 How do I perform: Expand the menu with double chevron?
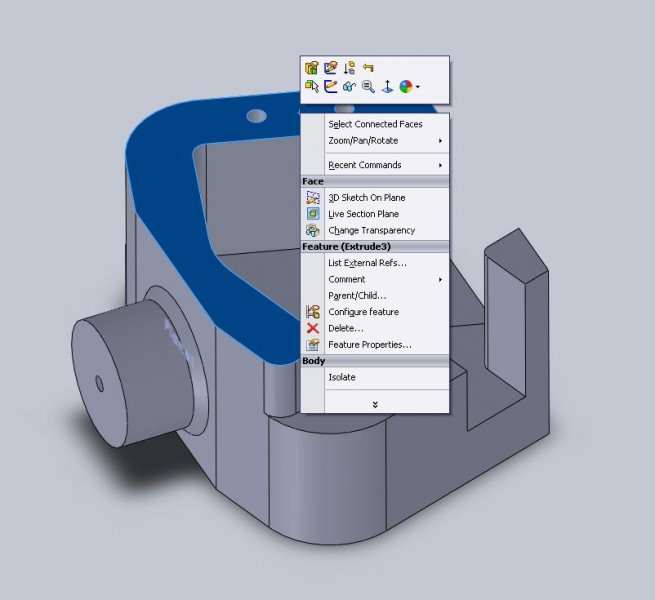375,404
